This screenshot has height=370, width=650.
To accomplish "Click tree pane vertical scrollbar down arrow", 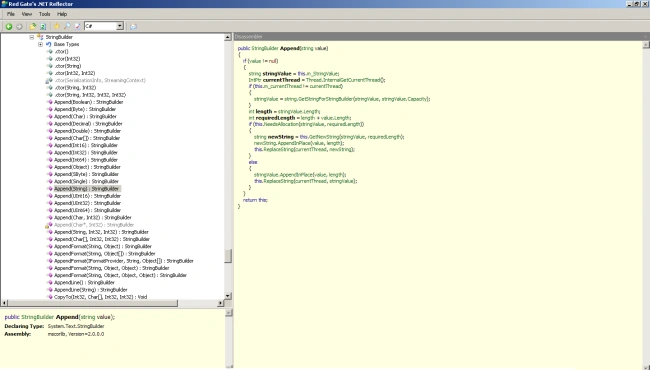I will click(228, 296).
